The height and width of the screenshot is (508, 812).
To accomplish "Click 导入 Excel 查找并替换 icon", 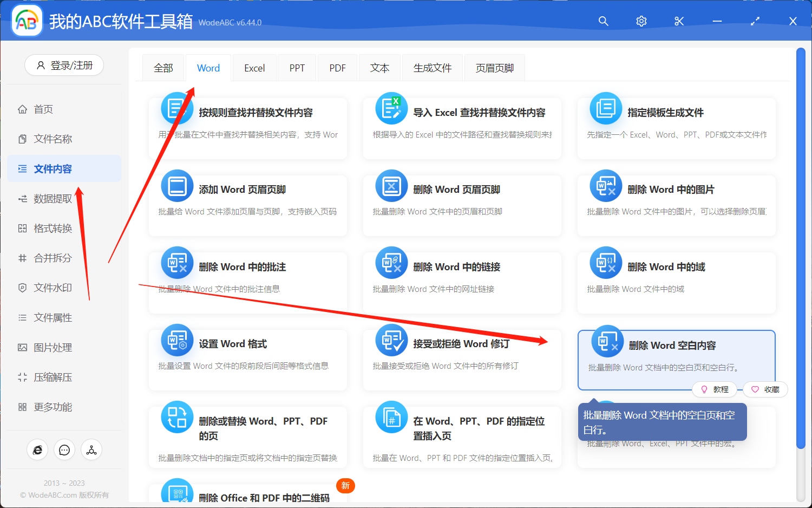I will pos(391,108).
